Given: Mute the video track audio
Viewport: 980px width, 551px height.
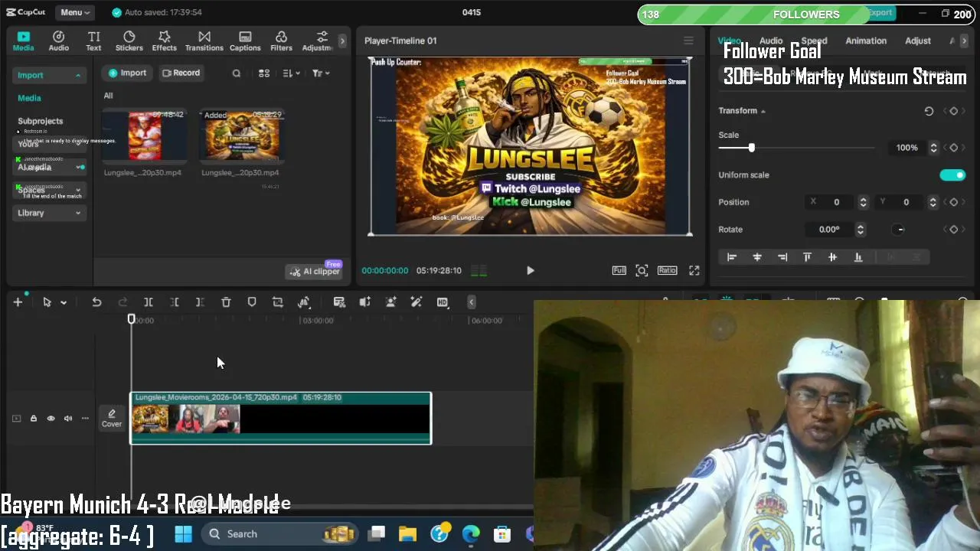Looking at the screenshot, I should (68, 419).
